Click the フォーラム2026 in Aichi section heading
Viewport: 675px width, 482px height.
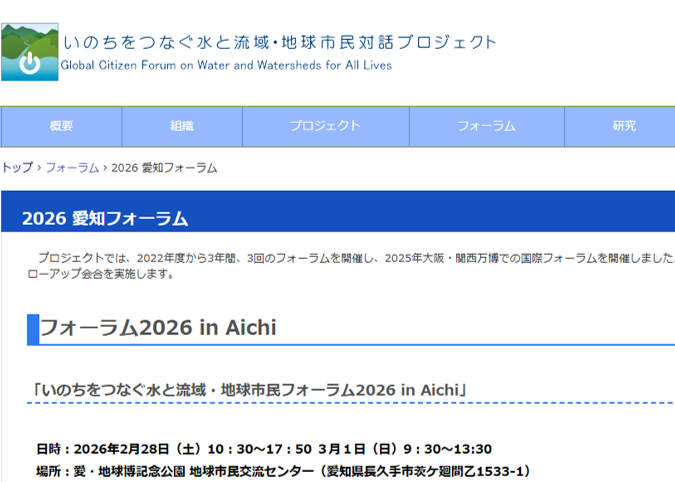coord(157,329)
